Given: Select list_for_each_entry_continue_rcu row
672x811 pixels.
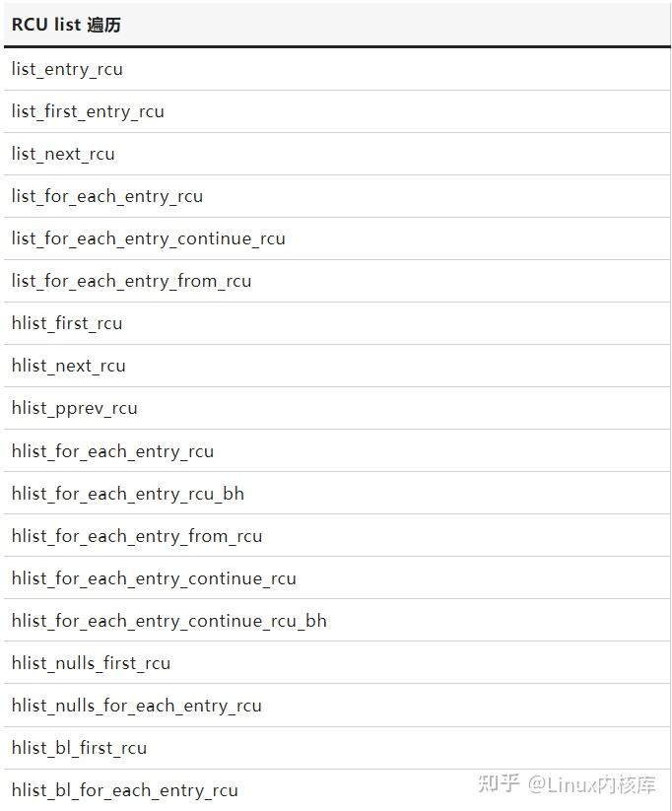Looking at the screenshot, I should 148,238.
